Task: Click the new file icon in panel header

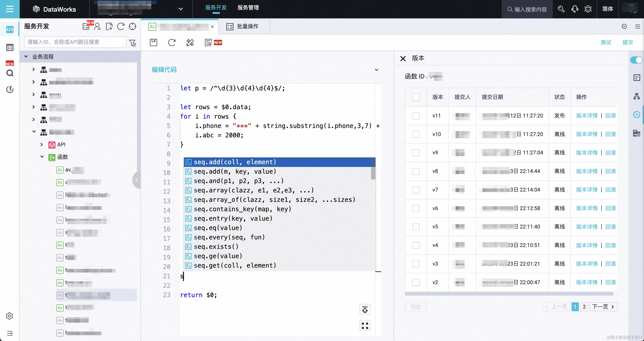Action: tap(109, 26)
